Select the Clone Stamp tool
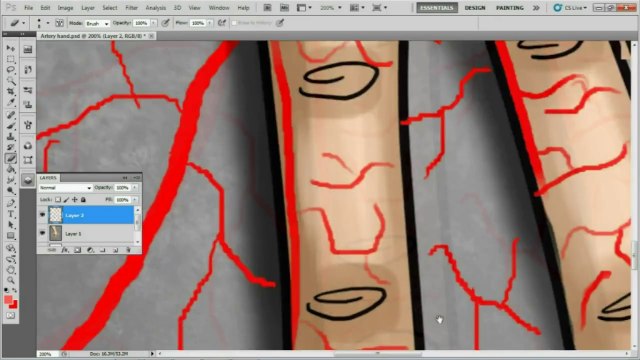Screen dimensions: 640x360 click(x=11, y=137)
